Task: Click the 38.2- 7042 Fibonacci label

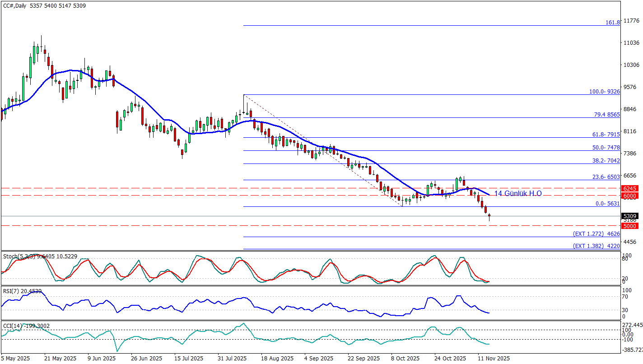Action: pos(605,161)
